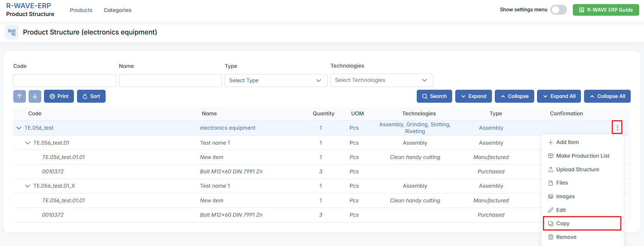Collapse the TE.056_test.01 subtree
This screenshot has height=246, width=644.
(28, 143)
